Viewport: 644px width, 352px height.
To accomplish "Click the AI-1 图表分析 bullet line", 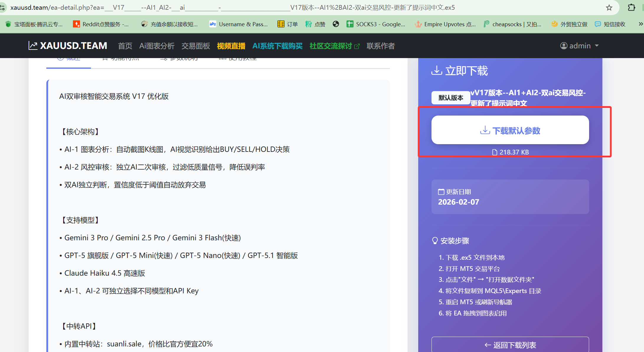I will (x=174, y=149).
